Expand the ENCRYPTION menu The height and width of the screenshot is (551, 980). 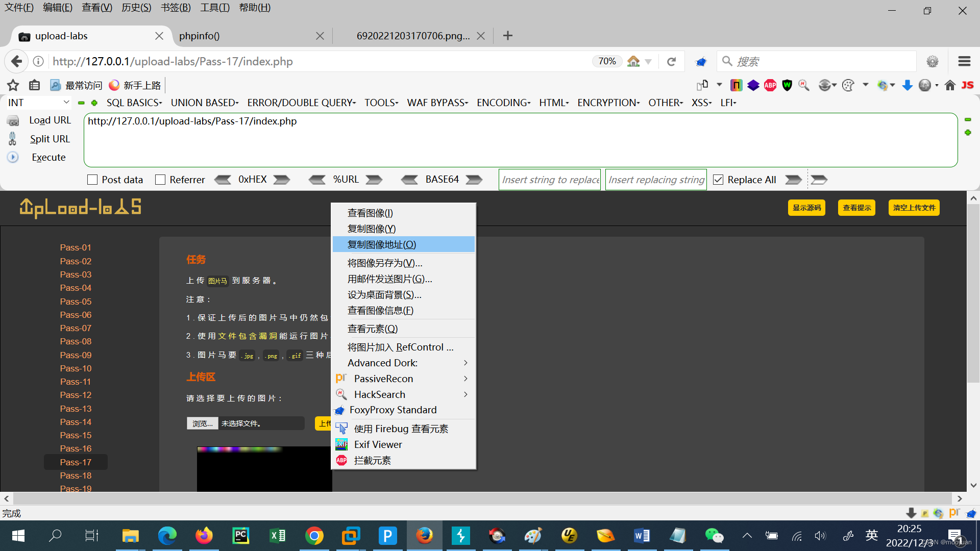coord(608,103)
